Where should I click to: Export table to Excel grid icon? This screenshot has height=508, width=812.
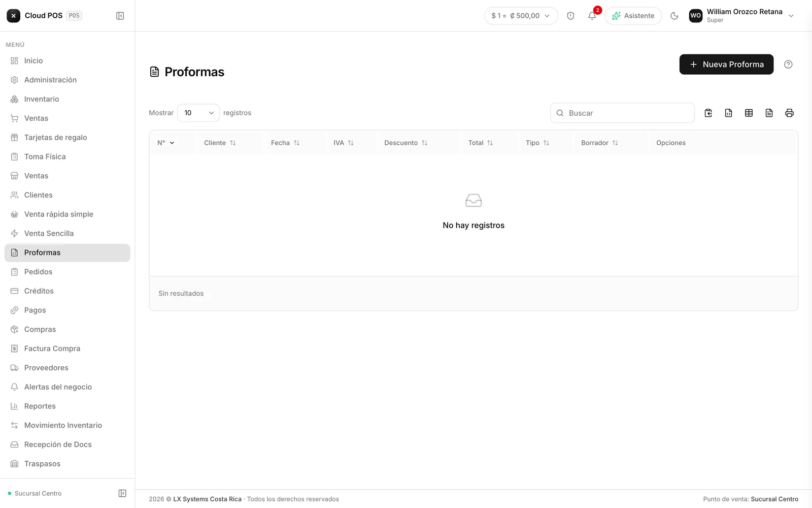tap(749, 113)
